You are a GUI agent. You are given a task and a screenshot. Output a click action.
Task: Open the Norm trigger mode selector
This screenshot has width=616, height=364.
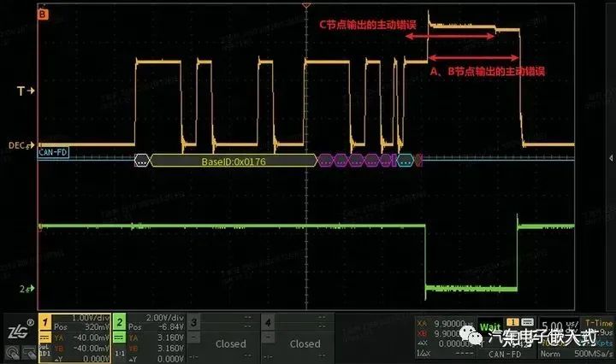[550, 354]
